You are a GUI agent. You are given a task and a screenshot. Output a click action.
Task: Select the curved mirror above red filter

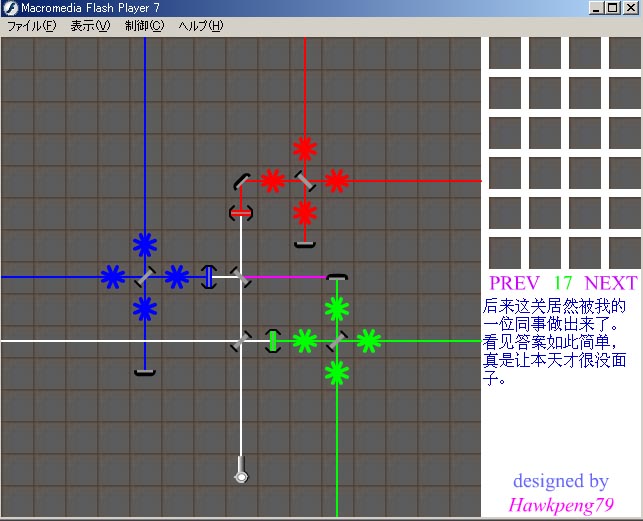tap(242, 182)
